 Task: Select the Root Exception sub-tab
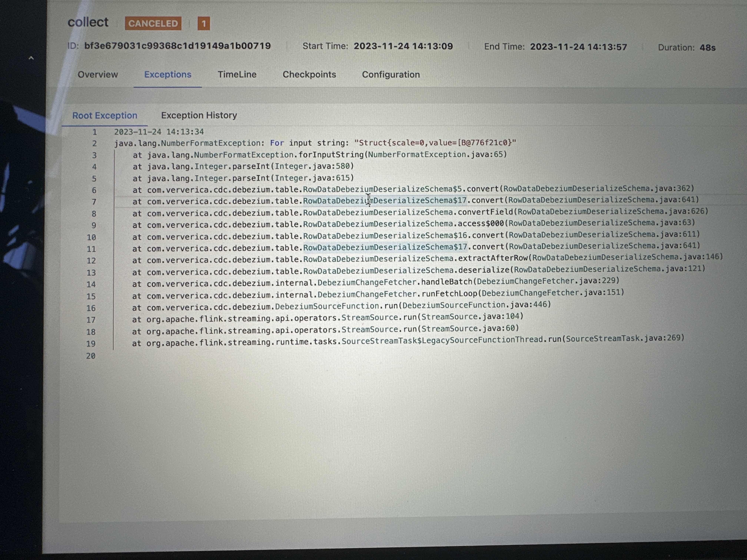(x=105, y=115)
